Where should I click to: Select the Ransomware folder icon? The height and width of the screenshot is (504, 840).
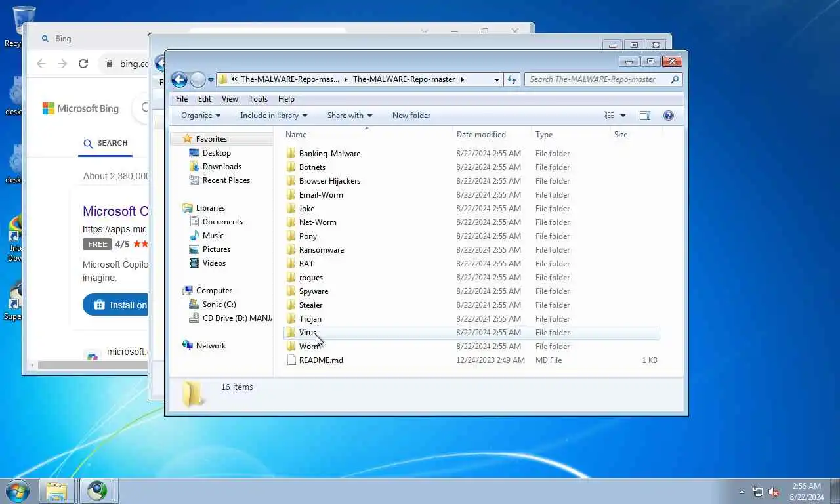[292, 250]
